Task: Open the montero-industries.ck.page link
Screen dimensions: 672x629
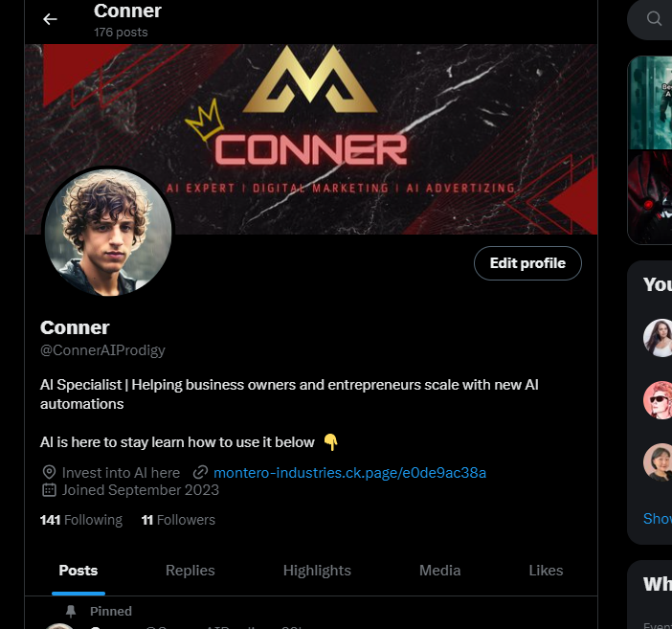Action: tap(349, 473)
